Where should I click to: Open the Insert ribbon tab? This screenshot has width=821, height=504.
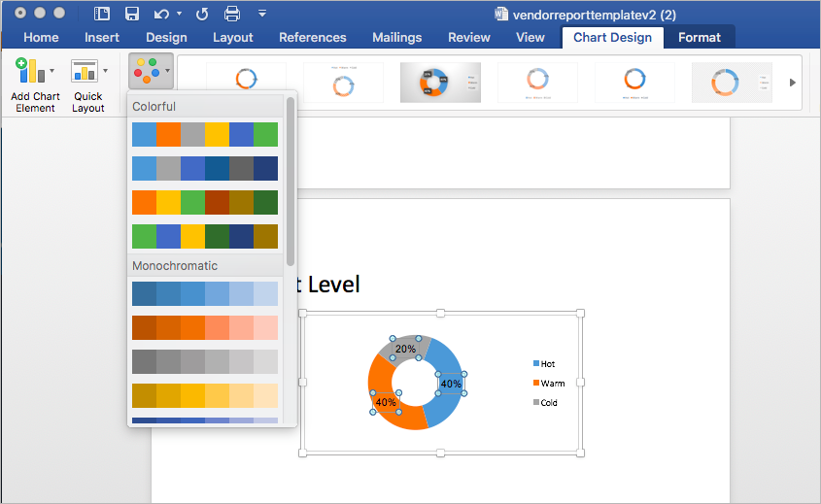coord(102,38)
